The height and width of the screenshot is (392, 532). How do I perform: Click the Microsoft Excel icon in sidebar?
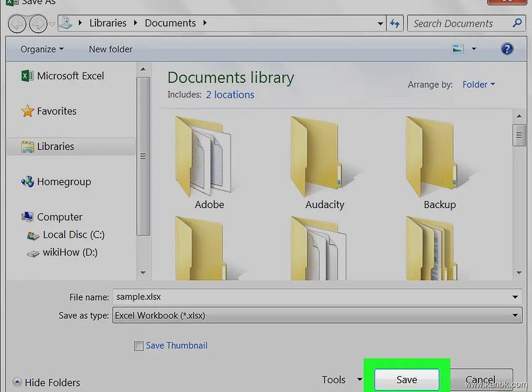coord(27,76)
